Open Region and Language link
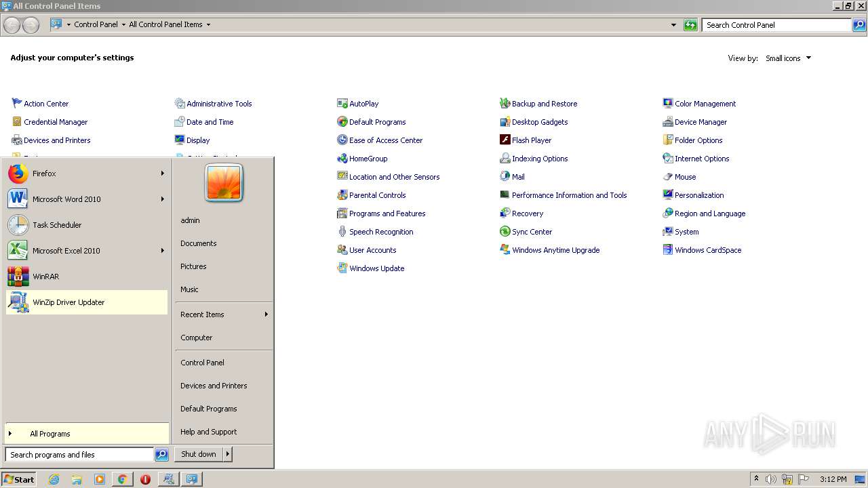 click(x=710, y=213)
